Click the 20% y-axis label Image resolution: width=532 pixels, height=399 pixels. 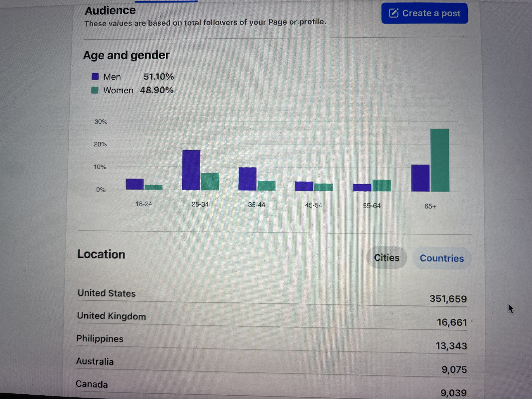tap(100, 144)
